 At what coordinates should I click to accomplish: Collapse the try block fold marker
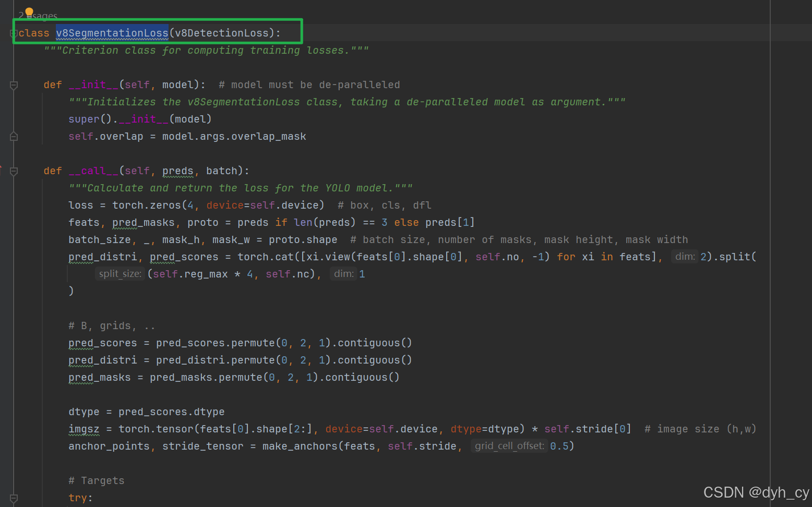coord(14,498)
